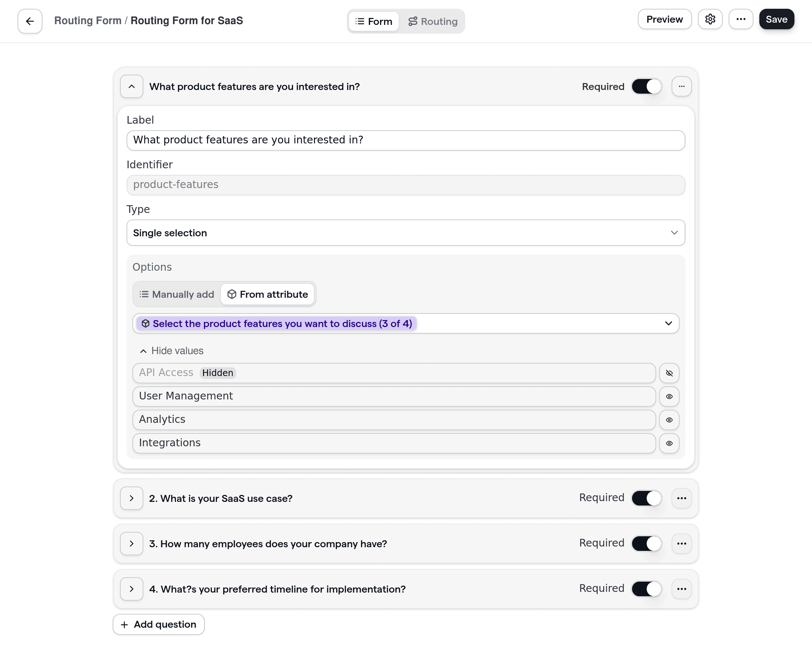Open options menu for the first question

[682, 86]
